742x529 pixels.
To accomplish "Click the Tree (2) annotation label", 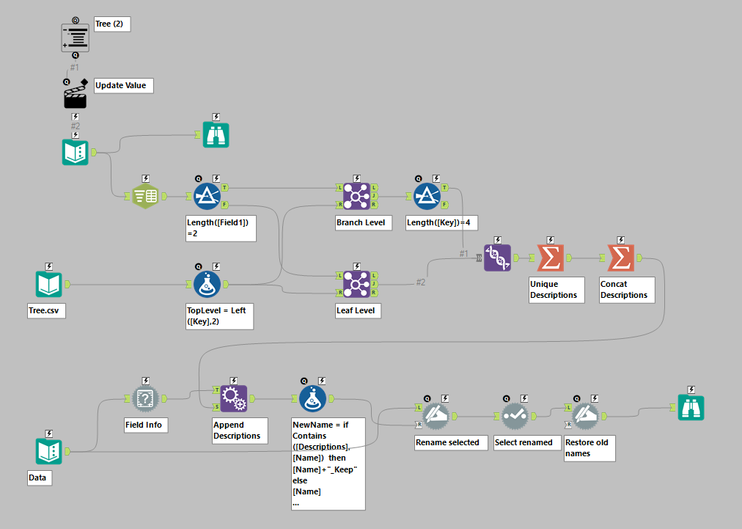I will [x=112, y=24].
